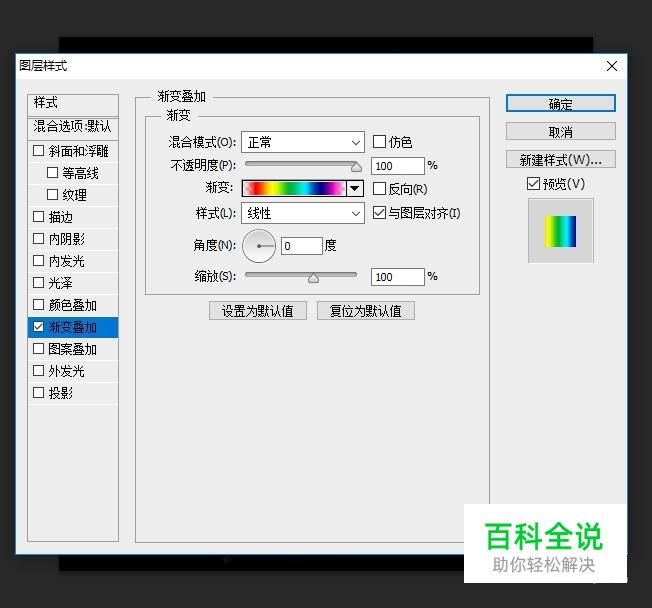Check the 图案叠加 checkbox

tap(38, 348)
